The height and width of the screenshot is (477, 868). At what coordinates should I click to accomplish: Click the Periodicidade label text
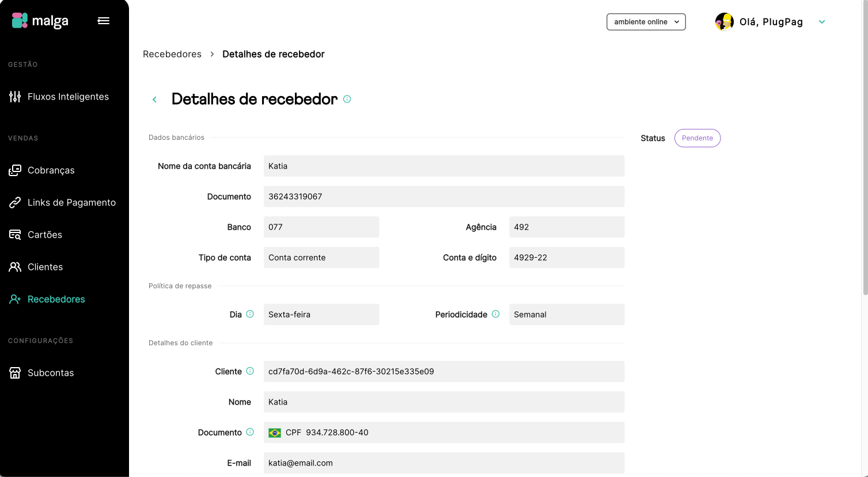tap(461, 315)
